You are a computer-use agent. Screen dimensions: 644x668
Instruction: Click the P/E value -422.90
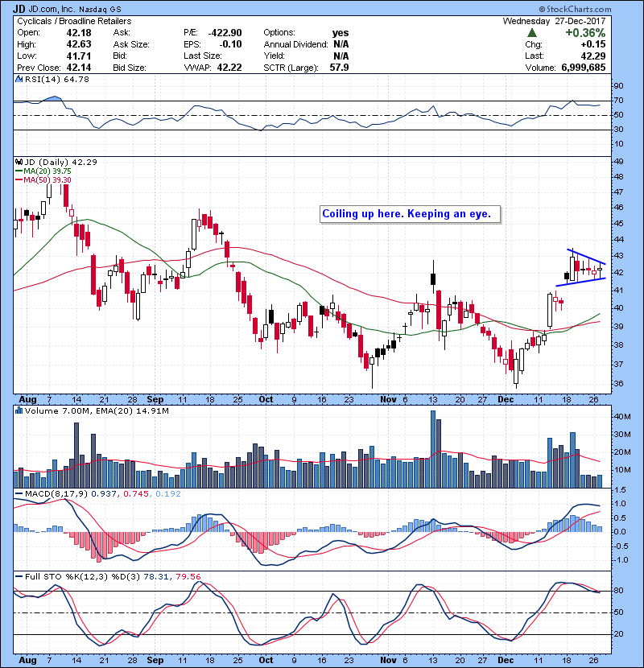click(225, 33)
